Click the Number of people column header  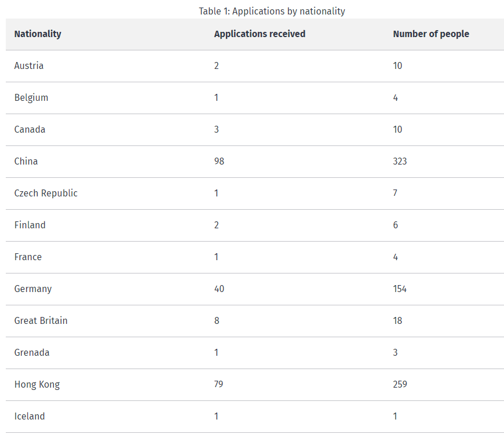(431, 34)
